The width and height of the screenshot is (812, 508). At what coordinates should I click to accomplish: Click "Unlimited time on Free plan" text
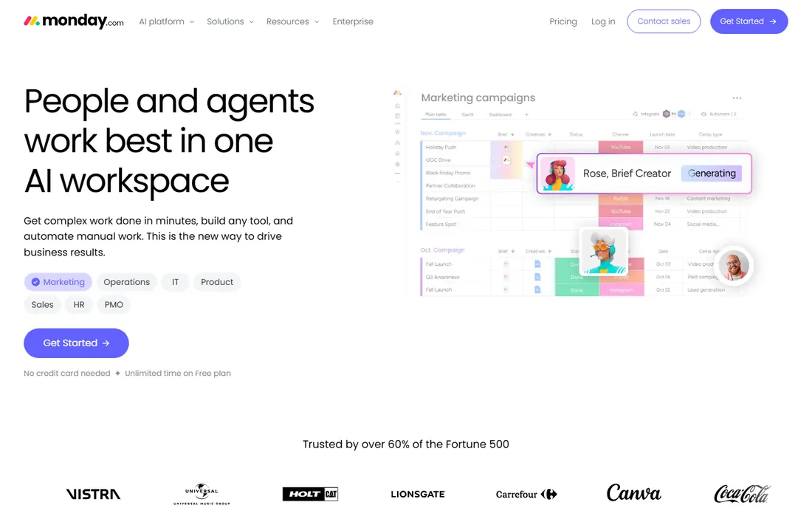[178, 374]
